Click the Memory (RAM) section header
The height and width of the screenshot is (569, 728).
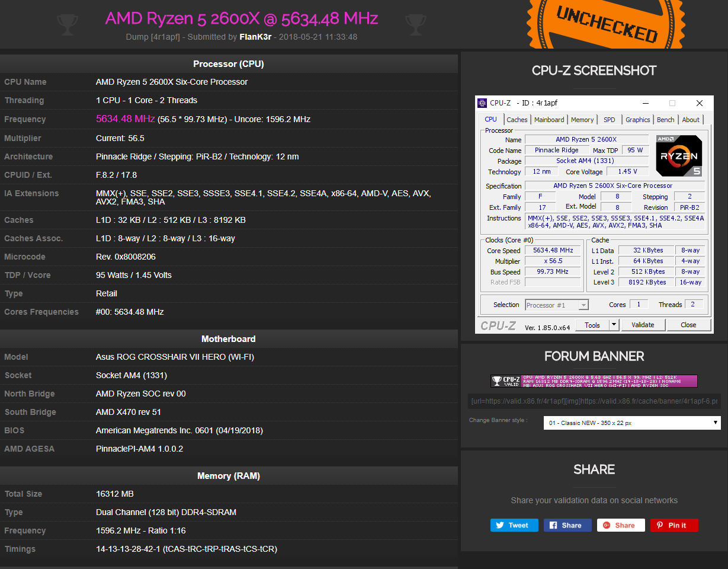click(x=229, y=476)
